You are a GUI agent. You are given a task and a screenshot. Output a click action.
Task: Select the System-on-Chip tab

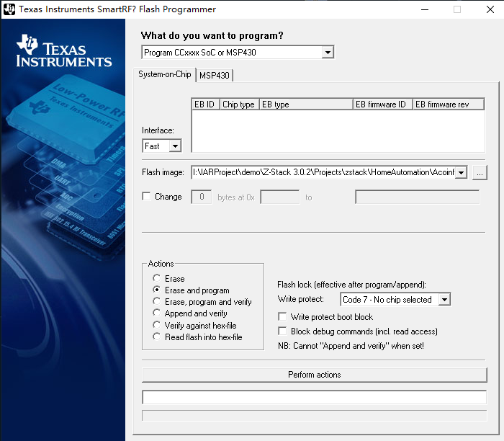coord(165,75)
